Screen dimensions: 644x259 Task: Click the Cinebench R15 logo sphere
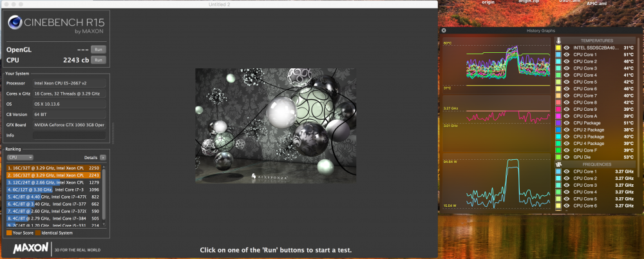pos(15,23)
